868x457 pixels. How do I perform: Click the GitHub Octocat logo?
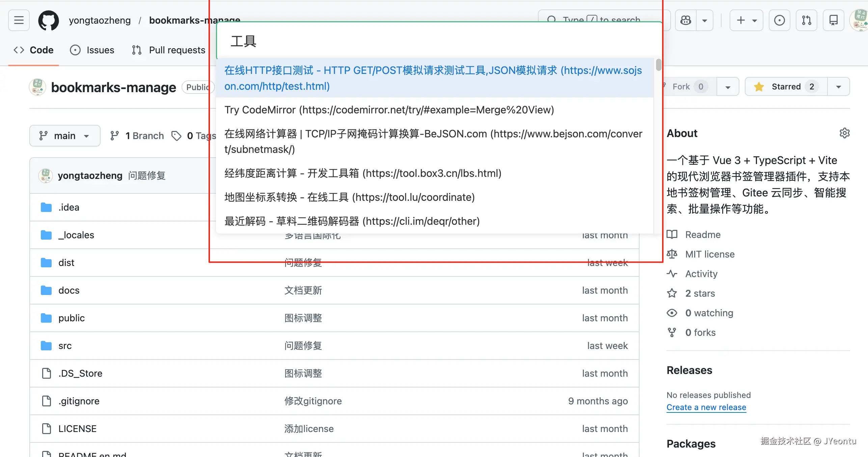point(49,20)
